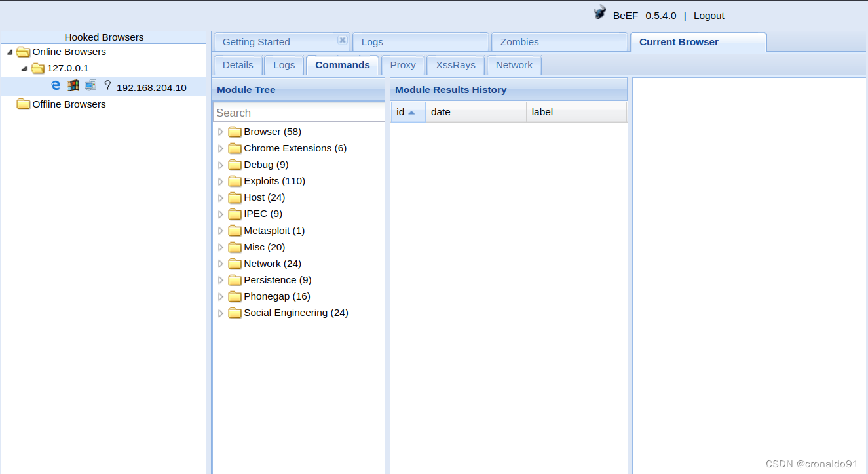Expand the Browser (58) module category
The width and height of the screenshot is (868, 474).
pyautogui.click(x=221, y=132)
